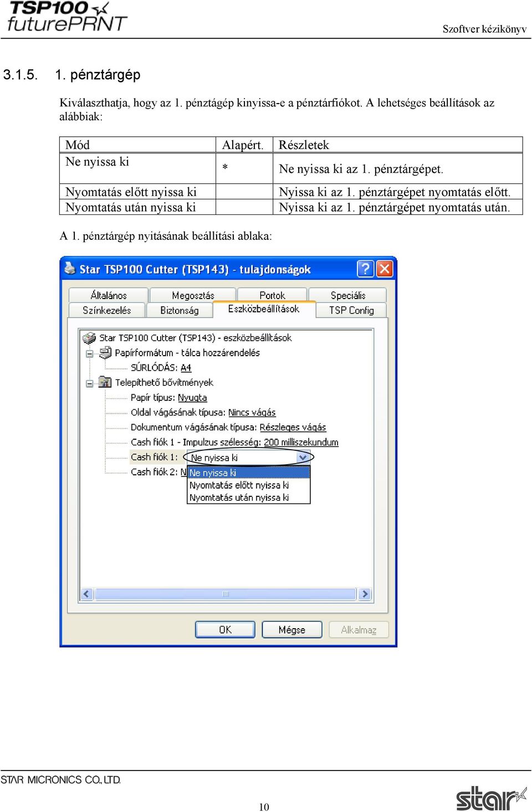
Task: Click the SÚRLÓDÁS label in the tree
Action: pyautogui.click(x=154, y=368)
